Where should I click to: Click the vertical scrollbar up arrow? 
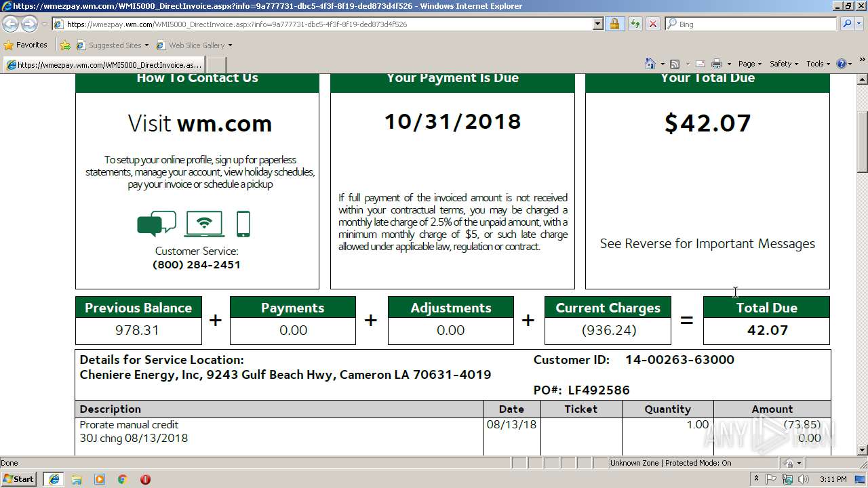click(863, 81)
